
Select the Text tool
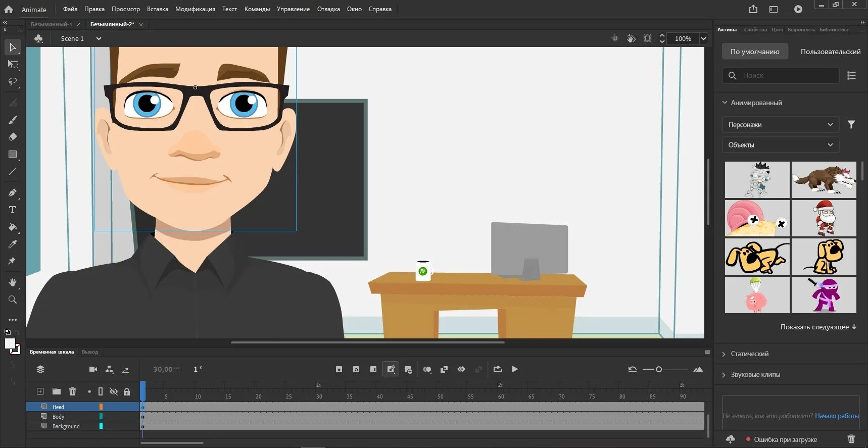(13, 210)
